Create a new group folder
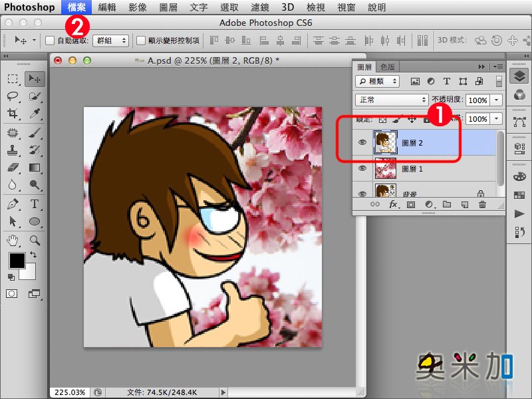The image size is (532, 399). pos(447,204)
